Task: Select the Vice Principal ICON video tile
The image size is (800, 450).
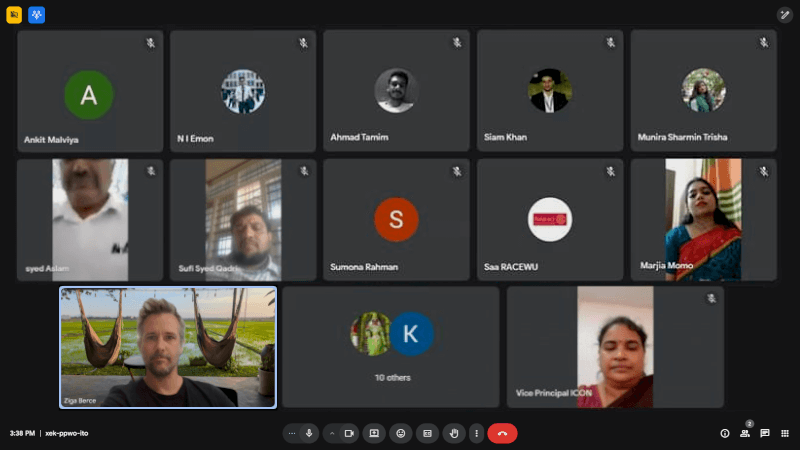Action: pyautogui.click(x=615, y=347)
